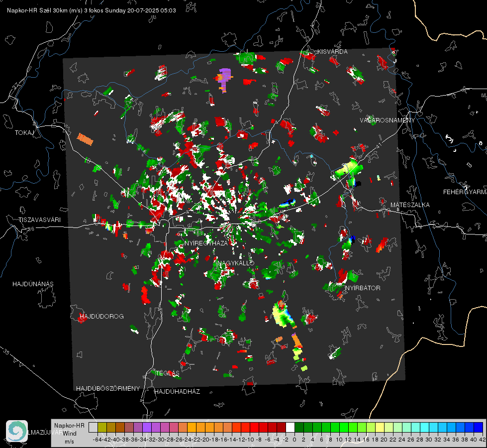Click the violet swatch between -34 and -32
Screen dimensions: 487x448
(147, 428)
